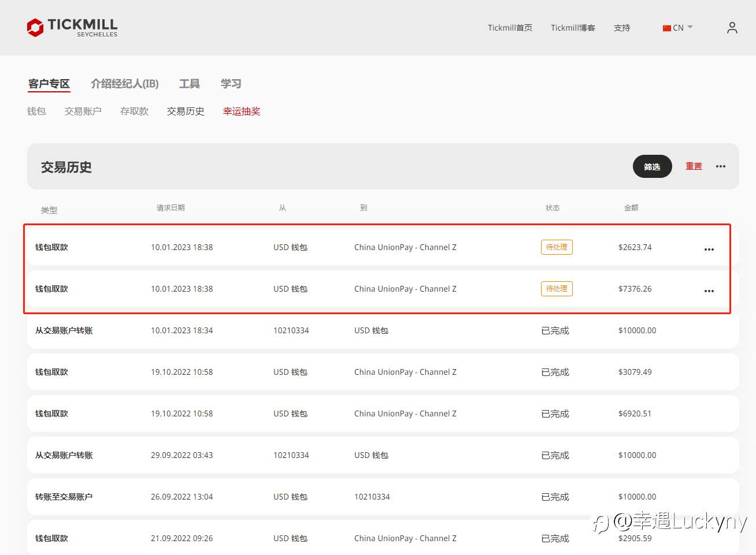756x555 pixels.
Task: Open options for the $2623.74 pending withdrawal
Action: pos(709,249)
